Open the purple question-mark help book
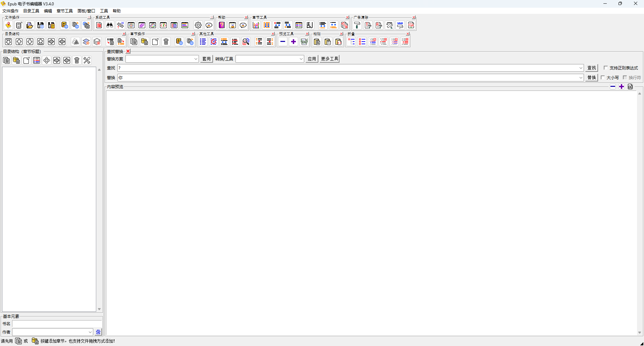The image size is (644, 346). (x=222, y=25)
